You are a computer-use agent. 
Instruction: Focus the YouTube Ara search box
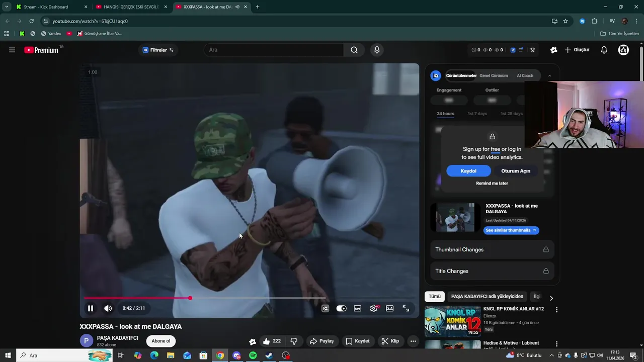[274, 50]
